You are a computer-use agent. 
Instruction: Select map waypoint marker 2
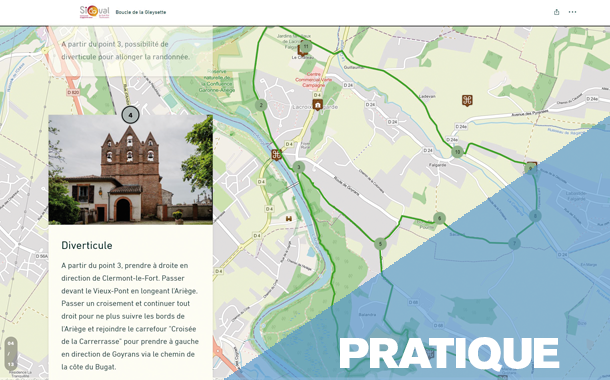coord(261,105)
